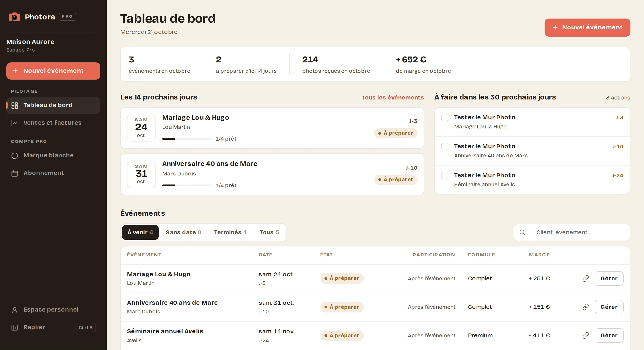Open Marque blanche in the sidebar
Viewport: 644px width, 350px height.
click(53, 156)
